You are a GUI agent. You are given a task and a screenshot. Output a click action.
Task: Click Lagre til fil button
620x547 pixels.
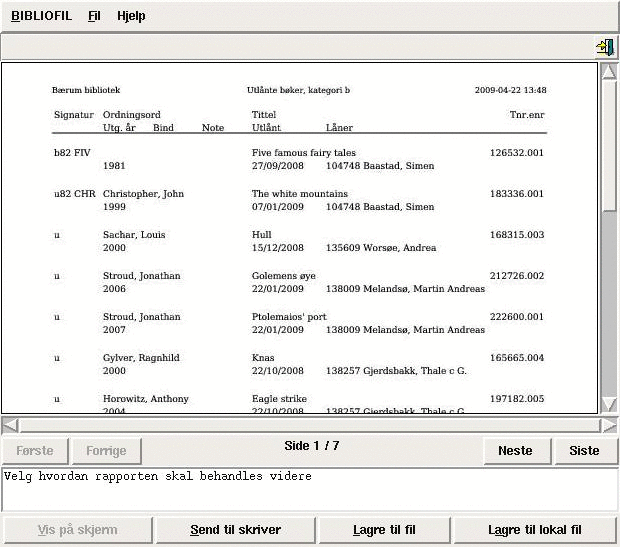pos(384,530)
